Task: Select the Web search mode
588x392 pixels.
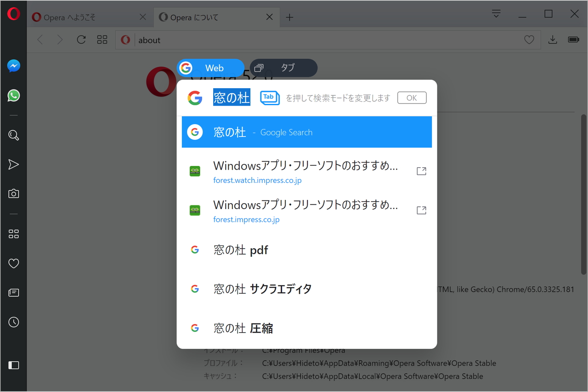Action: pos(211,68)
